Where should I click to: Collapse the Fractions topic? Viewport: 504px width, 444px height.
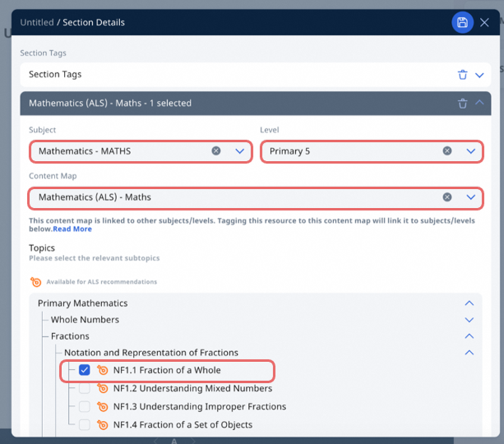tap(469, 336)
